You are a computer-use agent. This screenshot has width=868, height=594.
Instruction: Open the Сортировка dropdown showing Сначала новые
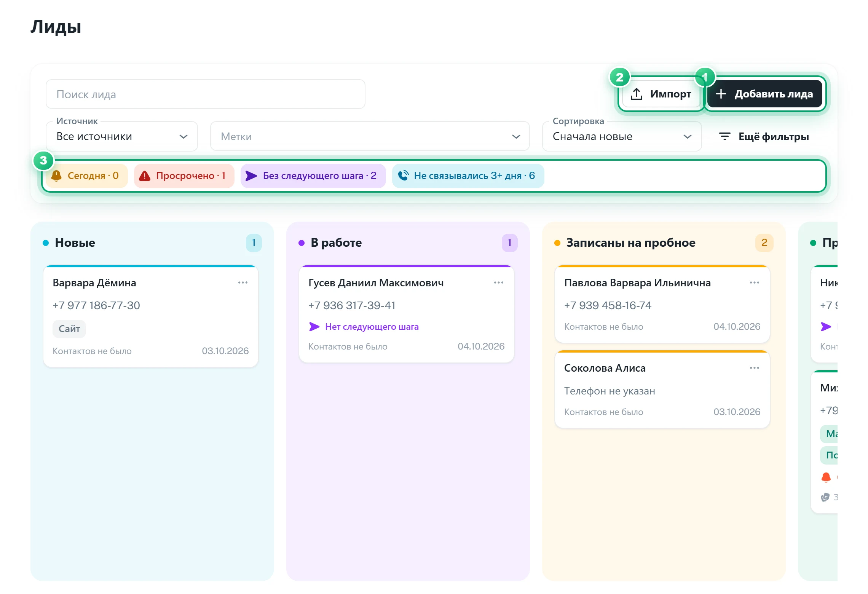click(622, 136)
